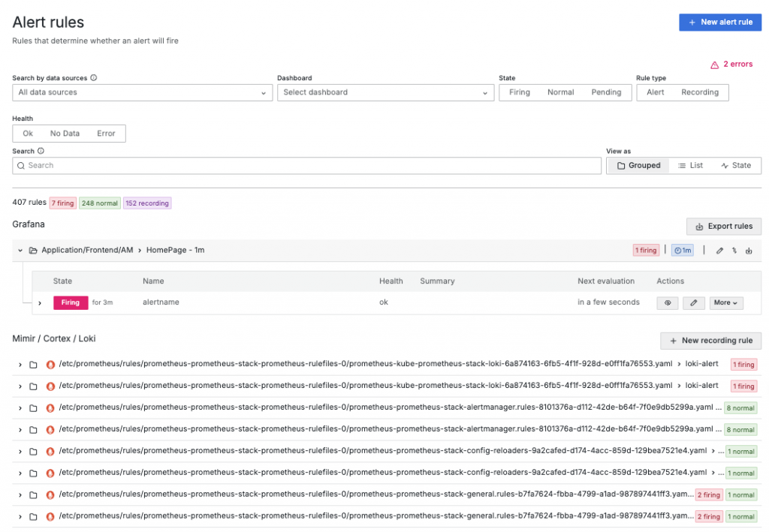Switch to Grouped view
This screenshot has height=532, width=769.
point(638,166)
